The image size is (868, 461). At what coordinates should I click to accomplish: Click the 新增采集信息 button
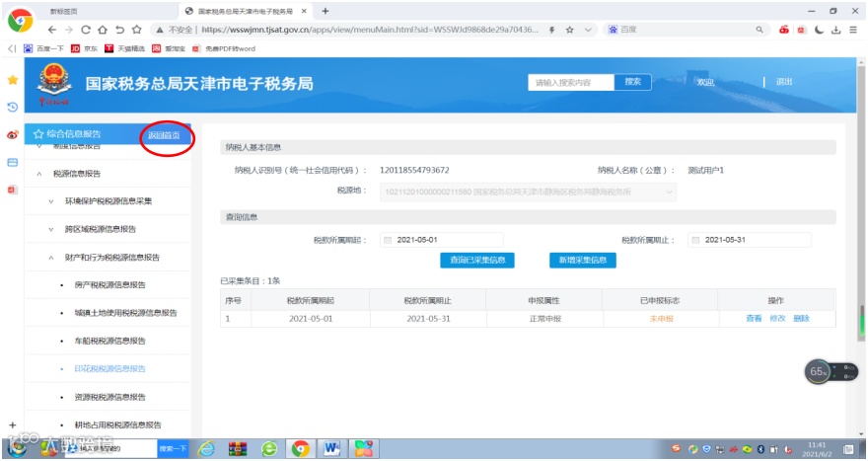pos(582,260)
